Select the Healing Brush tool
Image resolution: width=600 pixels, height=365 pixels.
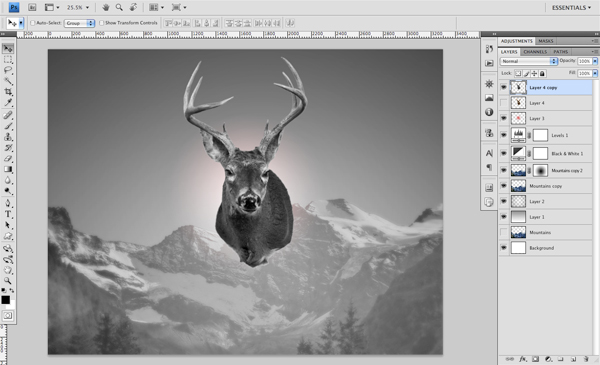(x=8, y=115)
